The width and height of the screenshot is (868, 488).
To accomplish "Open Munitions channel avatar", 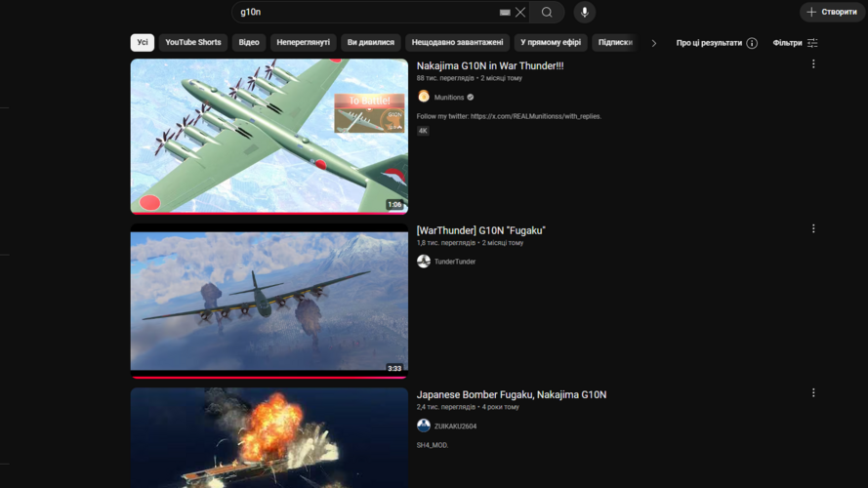I will point(424,97).
